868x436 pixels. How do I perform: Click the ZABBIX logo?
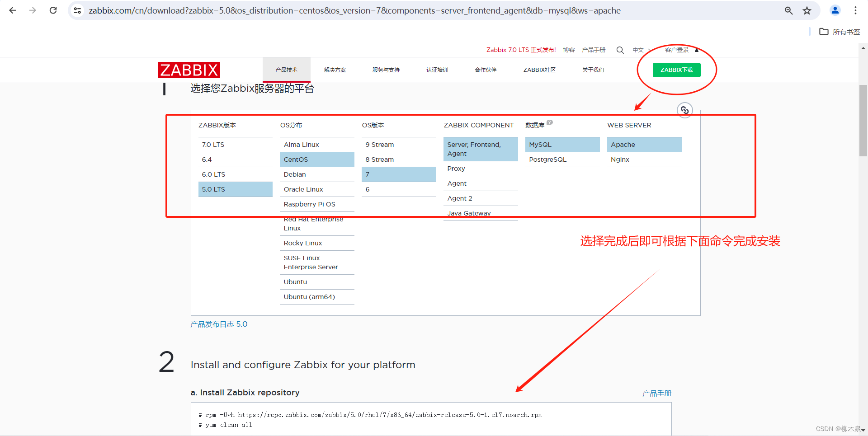(x=189, y=70)
